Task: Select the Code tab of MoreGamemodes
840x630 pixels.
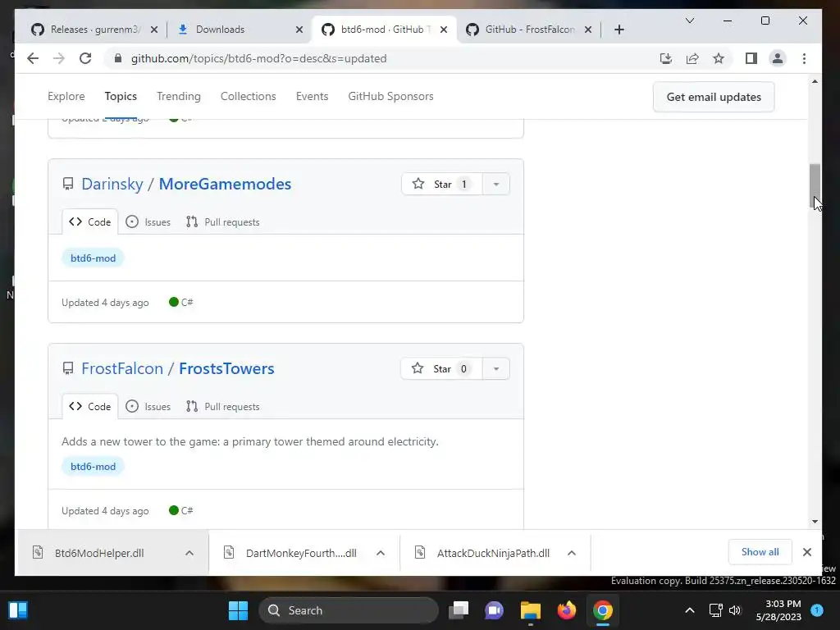Action: click(x=90, y=221)
